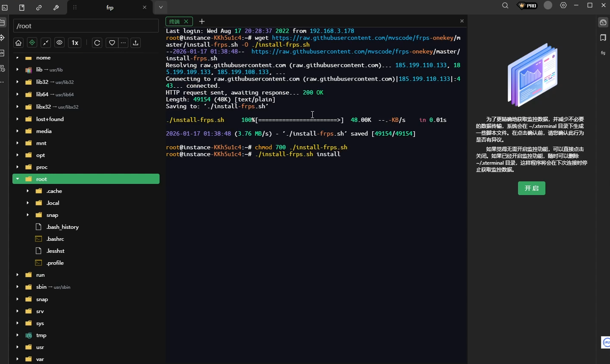The image size is (610, 364).
Task: Toggle the green target follow-directory button
Action: [32, 43]
